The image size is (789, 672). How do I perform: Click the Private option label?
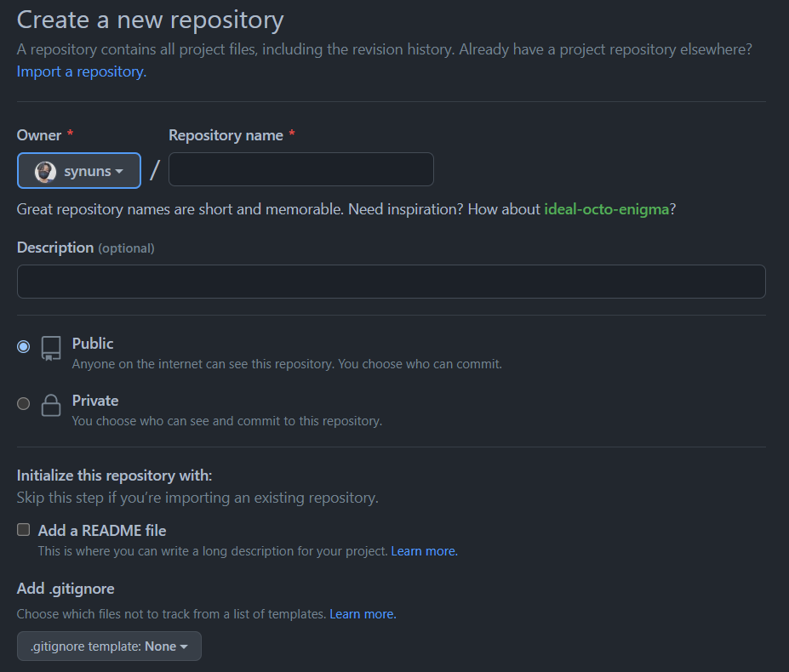pyautogui.click(x=95, y=401)
